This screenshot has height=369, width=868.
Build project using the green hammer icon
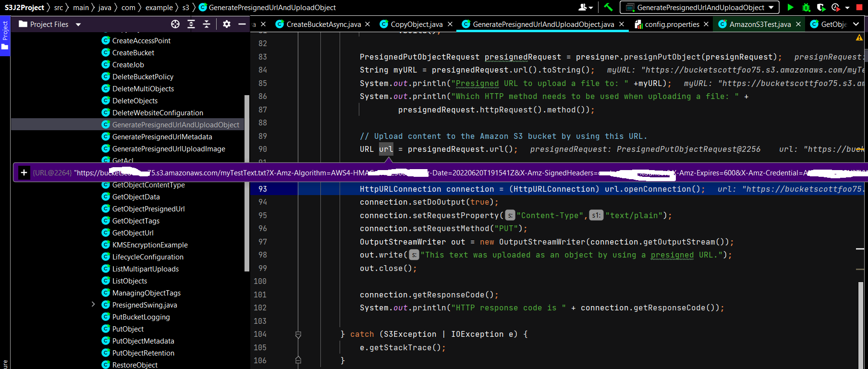coord(608,7)
